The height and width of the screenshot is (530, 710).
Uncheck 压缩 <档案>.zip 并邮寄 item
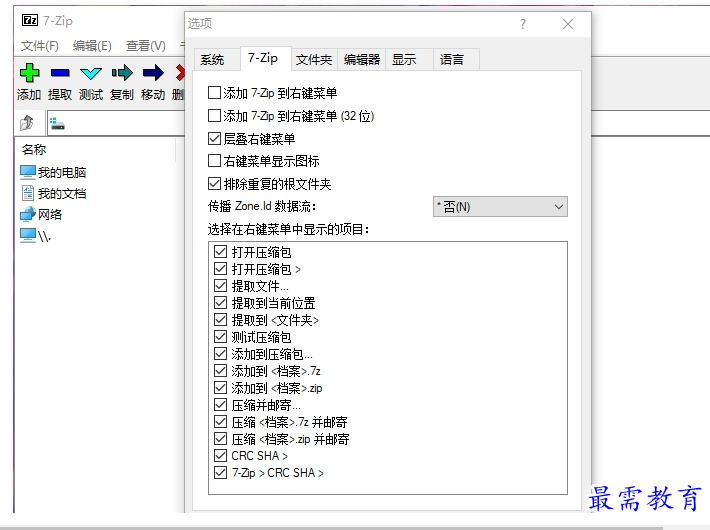tap(221, 438)
